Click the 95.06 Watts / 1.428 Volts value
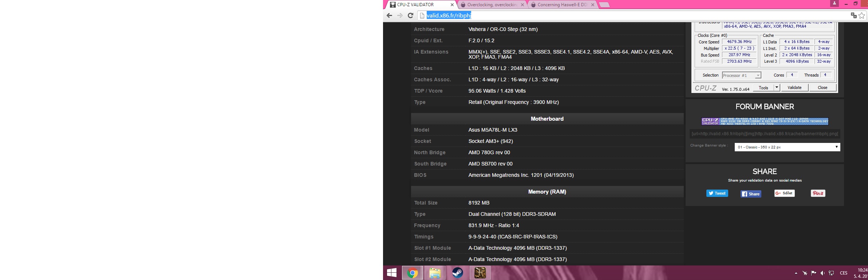This screenshot has height=280, width=868. 497,91
